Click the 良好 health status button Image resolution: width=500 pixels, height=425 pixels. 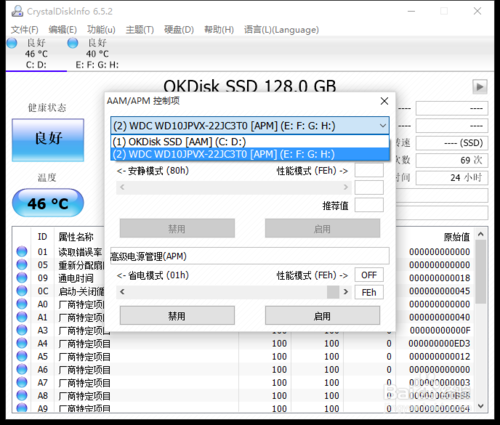click(x=48, y=140)
